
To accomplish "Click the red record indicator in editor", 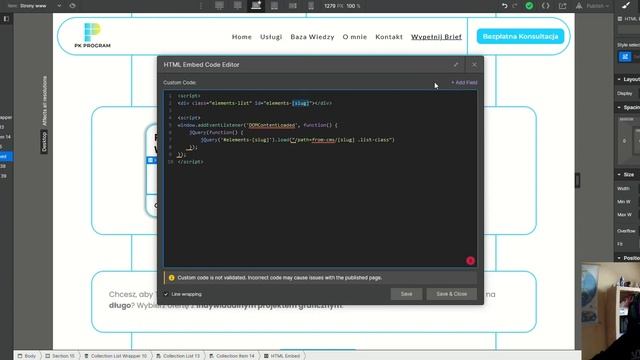I will tap(470, 260).
